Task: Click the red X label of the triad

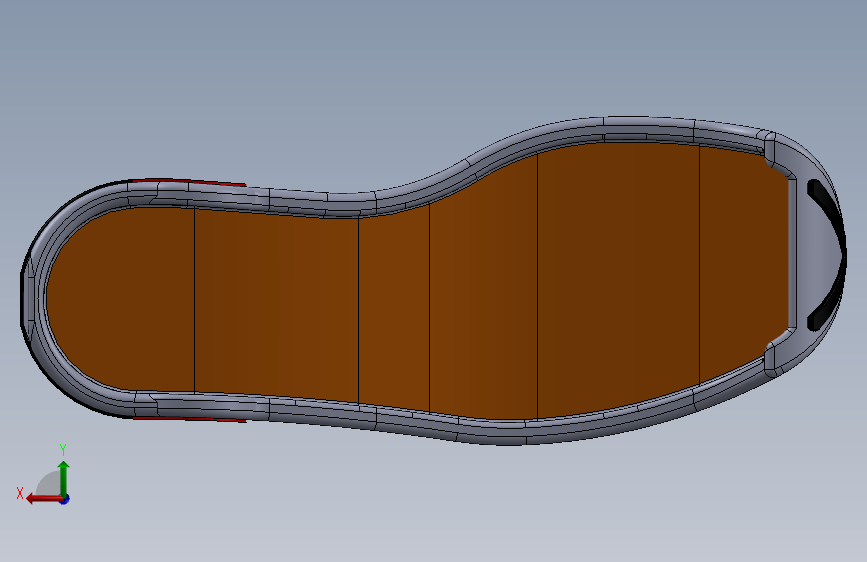Action: pos(20,493)
